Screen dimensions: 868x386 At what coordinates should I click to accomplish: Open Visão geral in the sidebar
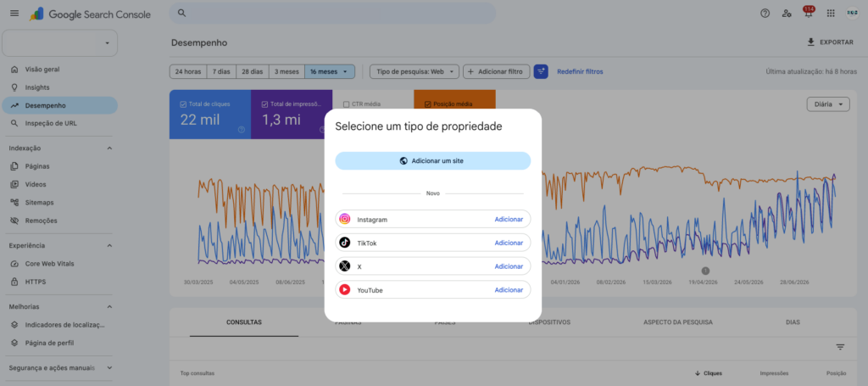pyautogui.click(x=60, y=70)
